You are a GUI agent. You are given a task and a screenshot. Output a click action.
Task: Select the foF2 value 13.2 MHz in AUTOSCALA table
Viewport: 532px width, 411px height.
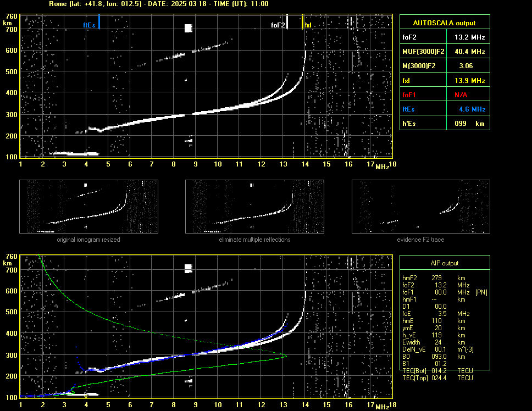point(469,37)
